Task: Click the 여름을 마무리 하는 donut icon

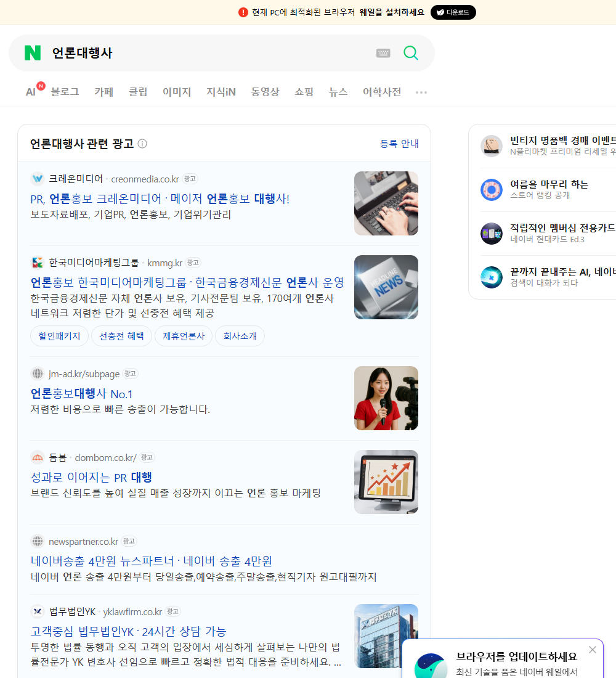Action: pyautogui.click(x=492, y=189)
